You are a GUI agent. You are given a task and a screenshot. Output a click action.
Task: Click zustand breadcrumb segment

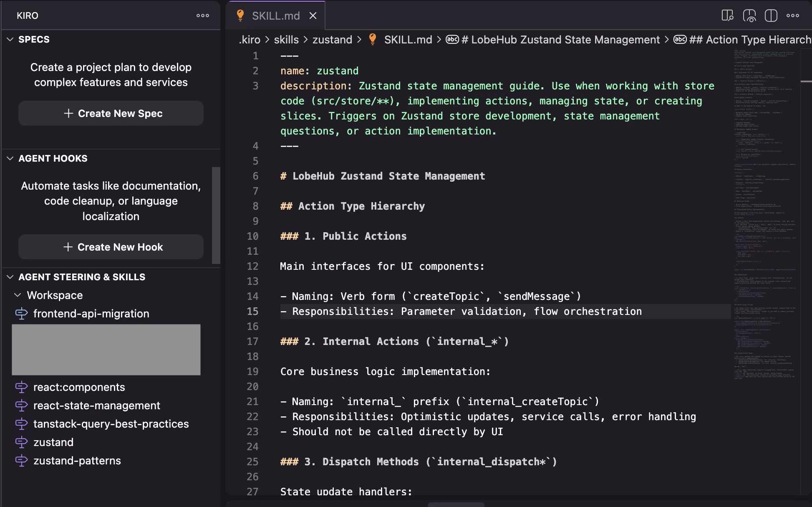(333, 40)
